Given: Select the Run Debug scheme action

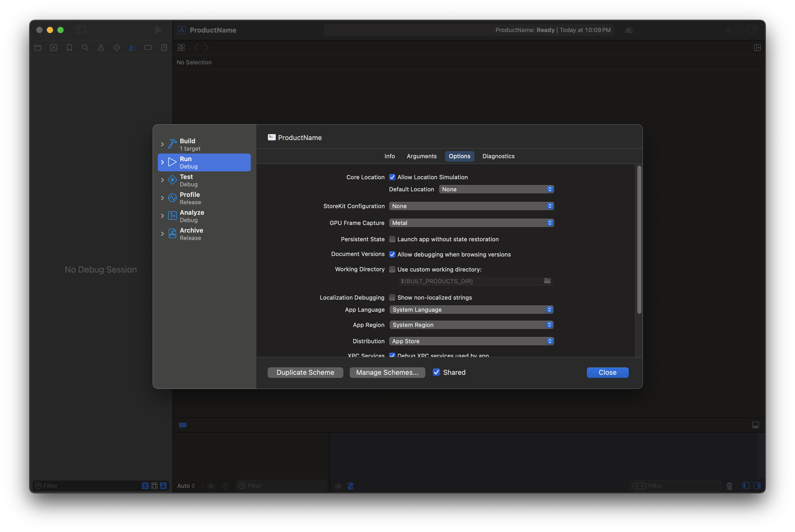Looking at the screenshot, I should pos(204,162).
